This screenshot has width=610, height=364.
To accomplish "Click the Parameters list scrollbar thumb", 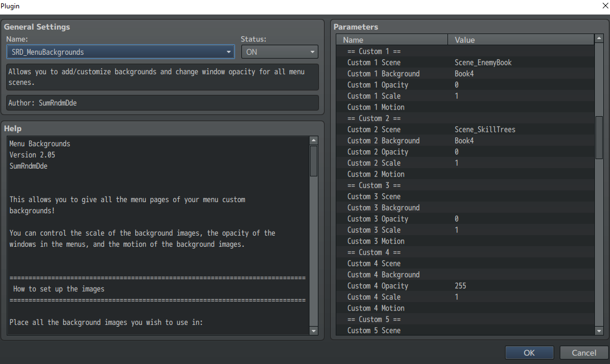I will [x=599, y=137].
